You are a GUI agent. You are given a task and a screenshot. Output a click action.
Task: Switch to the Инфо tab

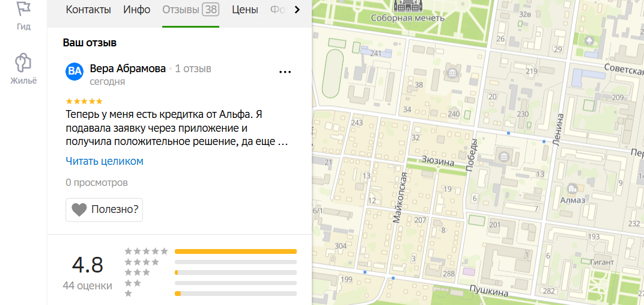pyautogui.click(x=137, y=10)
